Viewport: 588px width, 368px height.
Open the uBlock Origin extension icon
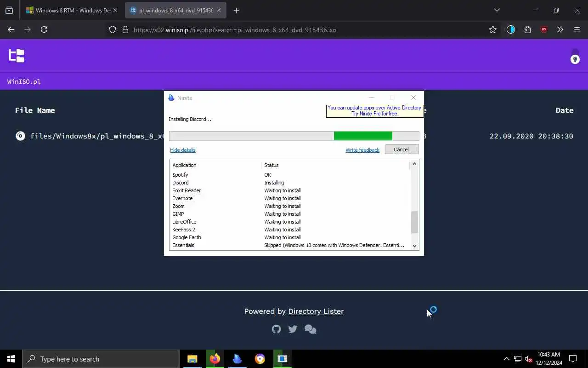click(544, 29)
